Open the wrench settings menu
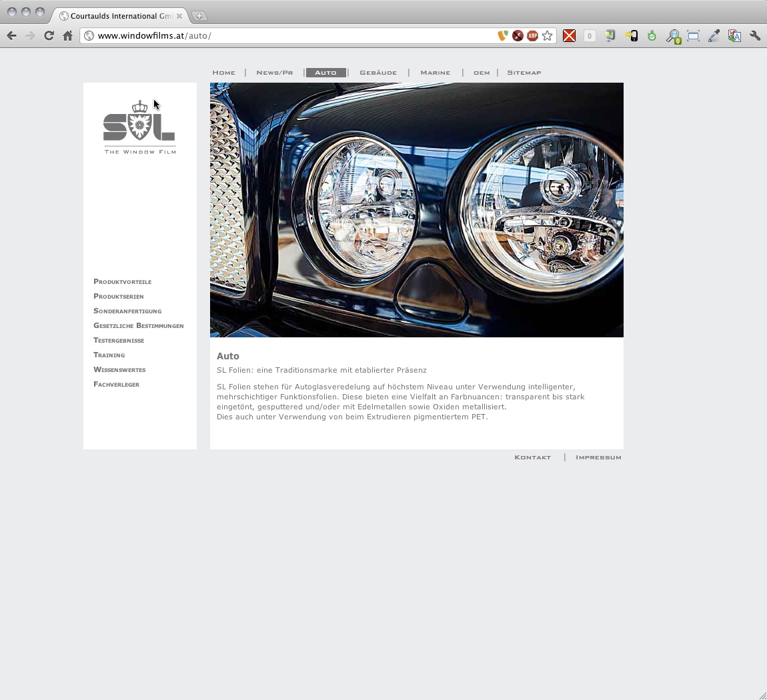 pyautogui.click(x=755, y=36)
